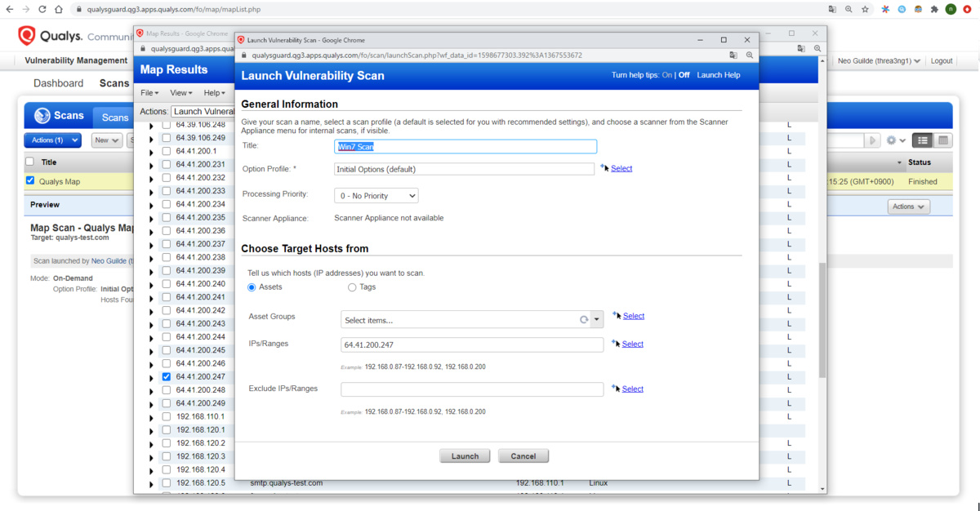Click the browser back arrow in main window
The image size is (980, 511).
(9, 9)
